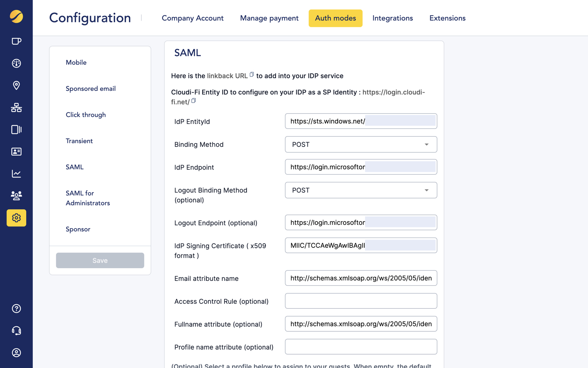The width and height of the screenshot is (588, 368).
Task: Open the help question mark icon
Action: click(16, 308)
